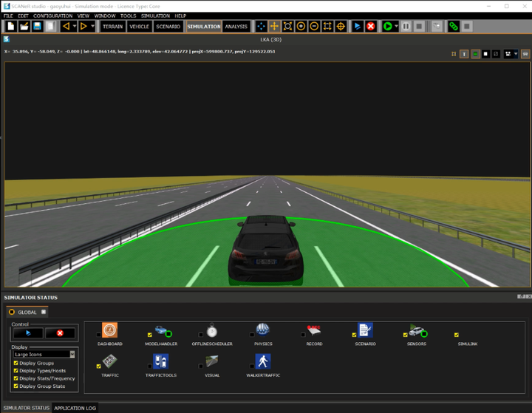Click the DASHBOARD module icon
Screen dimensions: 532x413
pos(109,330)
